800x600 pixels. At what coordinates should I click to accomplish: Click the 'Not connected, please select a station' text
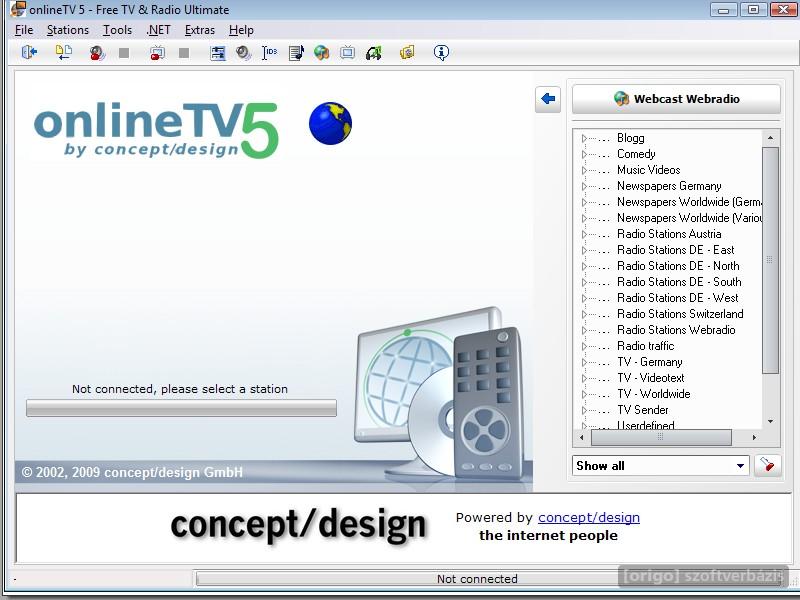coord(180,389)
